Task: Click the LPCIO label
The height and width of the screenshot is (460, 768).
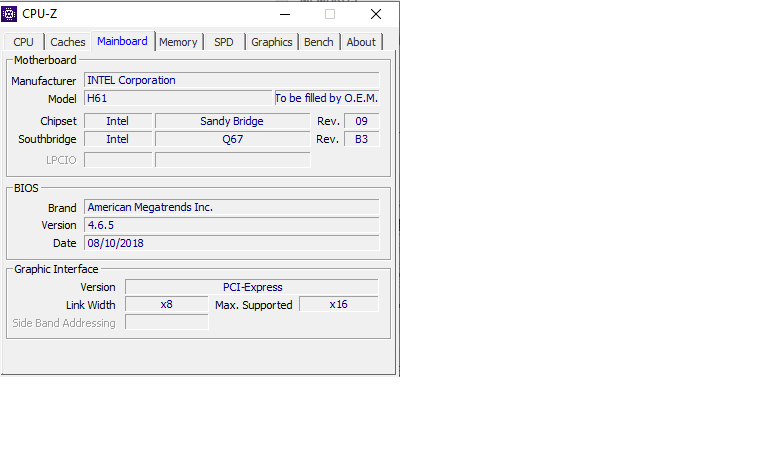Action: [61, 160]
